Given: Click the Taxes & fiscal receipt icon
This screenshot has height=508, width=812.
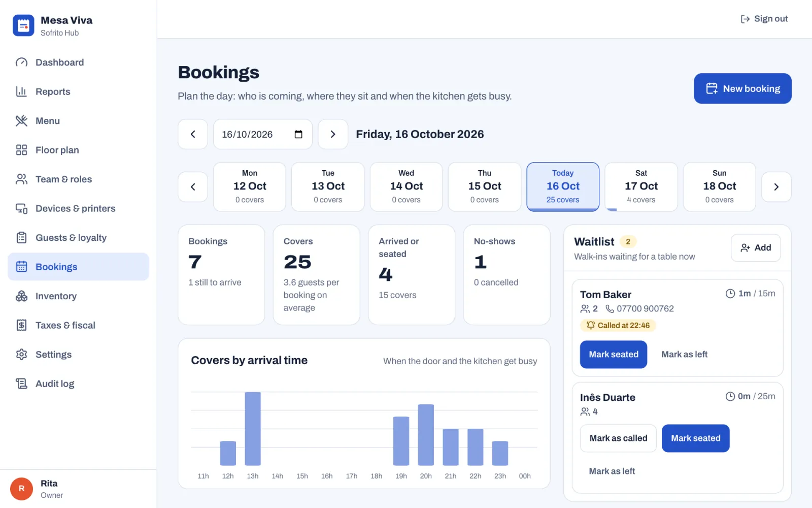Looking at the screenshot, I should [x=21, y=325].
